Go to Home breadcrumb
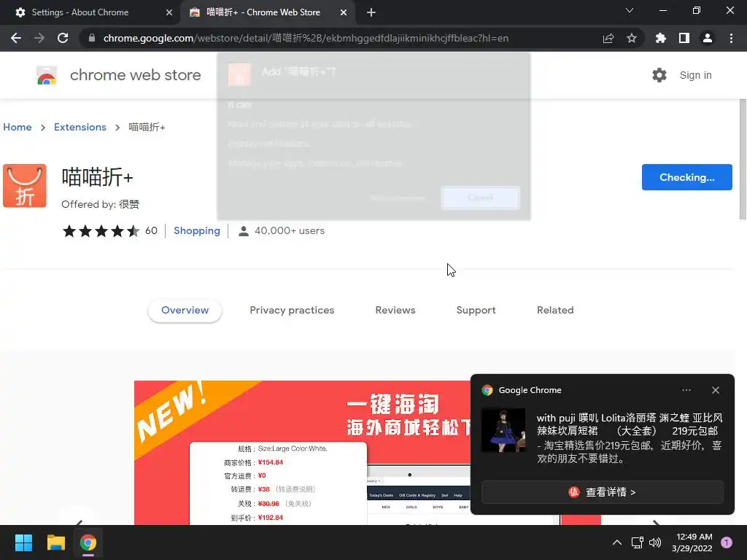Image resolution: width=747 pixels, height=560 pixels. point(18,127)
